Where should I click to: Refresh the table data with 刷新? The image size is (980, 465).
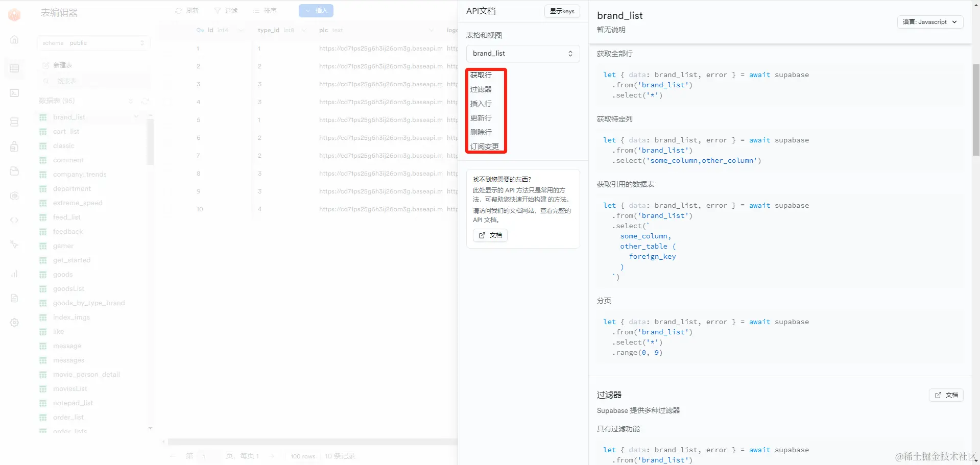pyautogui.click(x=187, y=11)
